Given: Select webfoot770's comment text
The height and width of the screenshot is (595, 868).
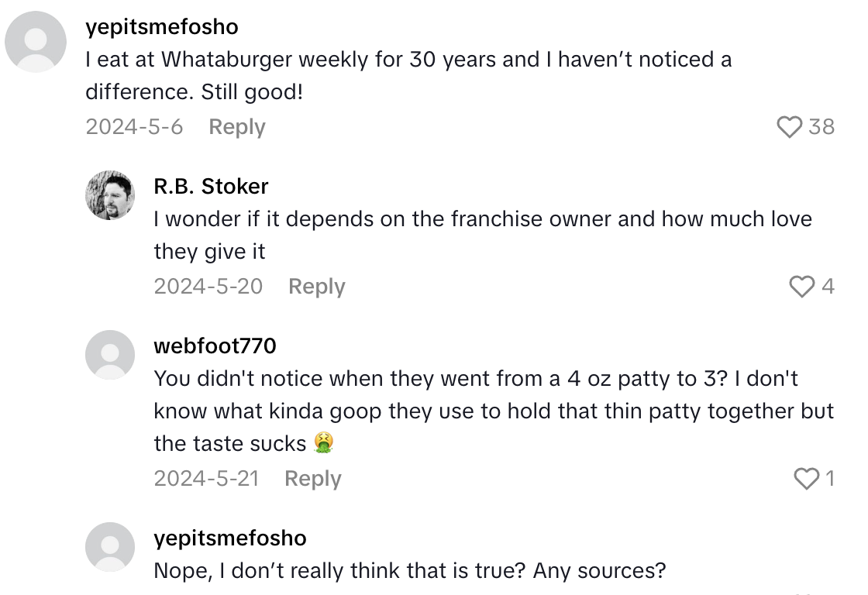Looking at the screenshot, I should (488, 411).
